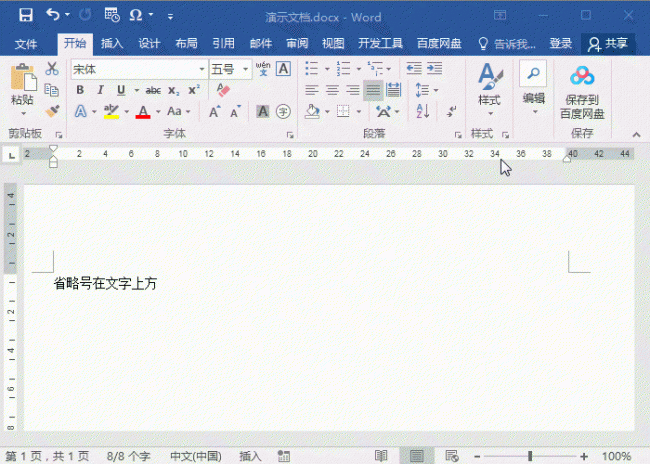Open the Styles gallery button
The height and width of the screenshot is (464, 650).
click(x=490, y=89)
